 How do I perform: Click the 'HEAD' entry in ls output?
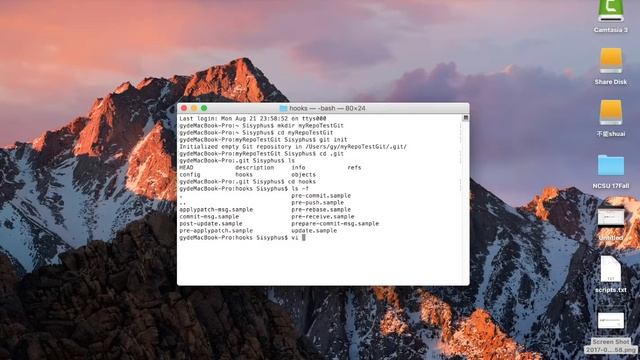click(x=186, y=167)
